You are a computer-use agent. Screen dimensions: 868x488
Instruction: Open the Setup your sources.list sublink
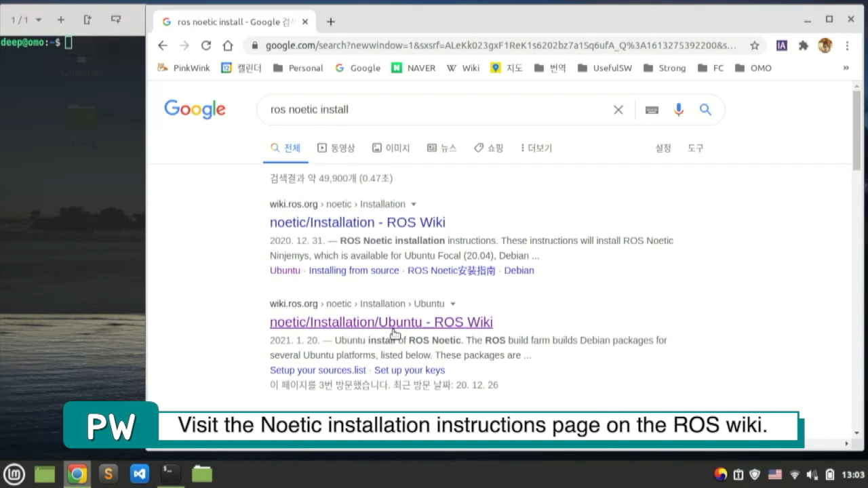coord(318,370)
